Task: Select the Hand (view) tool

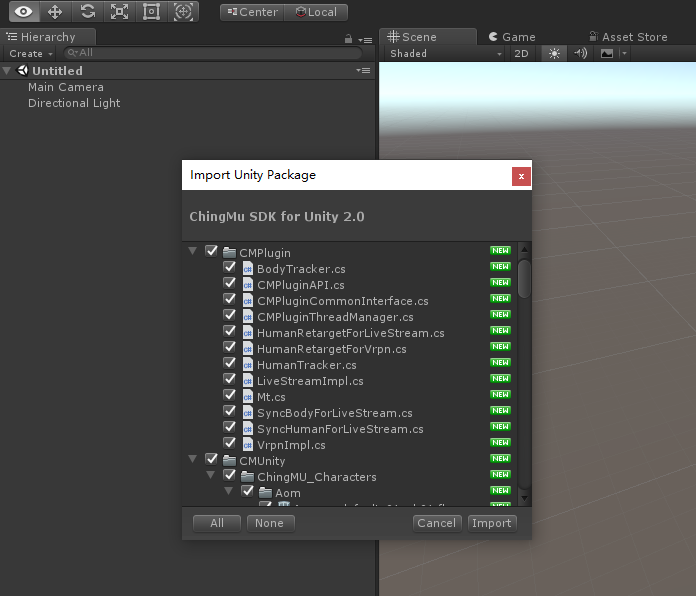Action: click(x=24, y=12)
